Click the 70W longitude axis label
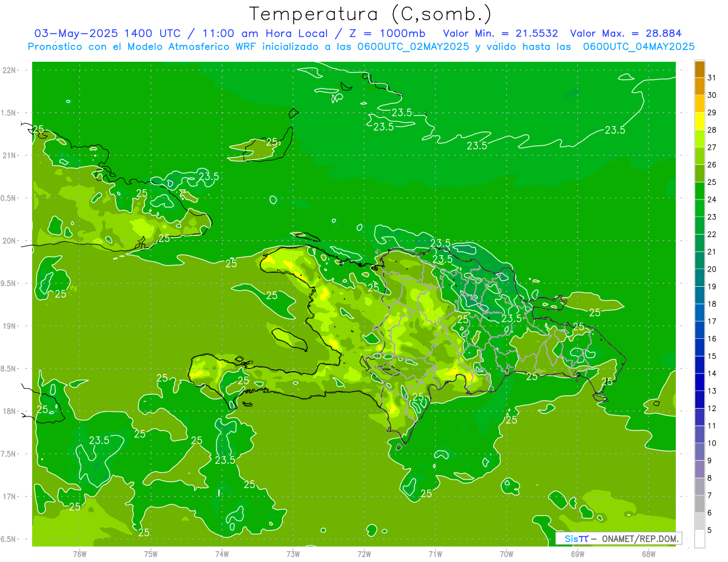Image resolution: width=728 pixels, height=562 pixels. [x=507, y=554]
